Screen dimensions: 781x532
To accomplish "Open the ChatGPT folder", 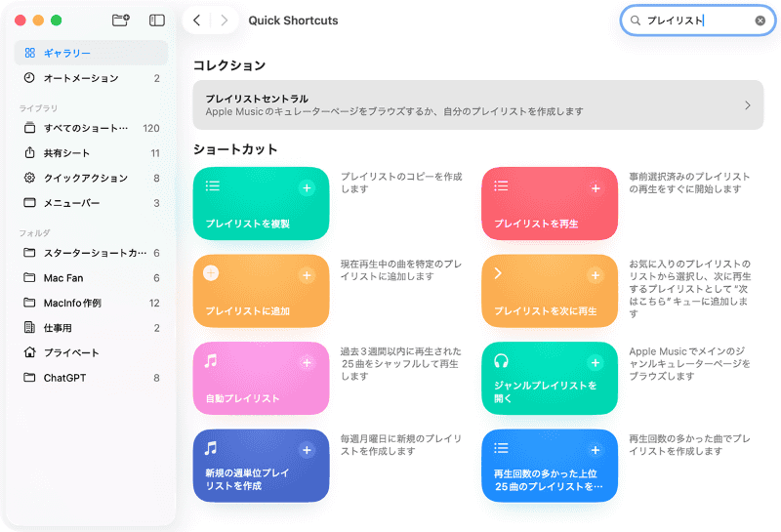I will 91,378.
